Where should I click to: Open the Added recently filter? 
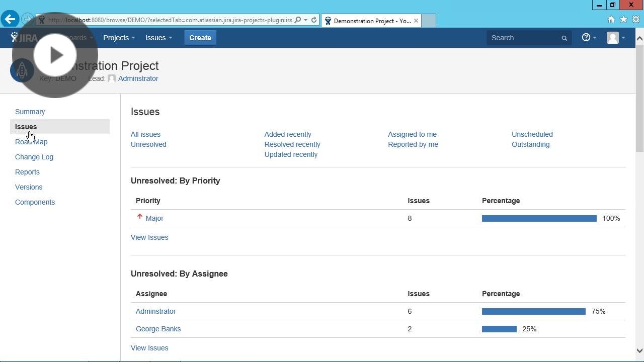coord(288,134)
